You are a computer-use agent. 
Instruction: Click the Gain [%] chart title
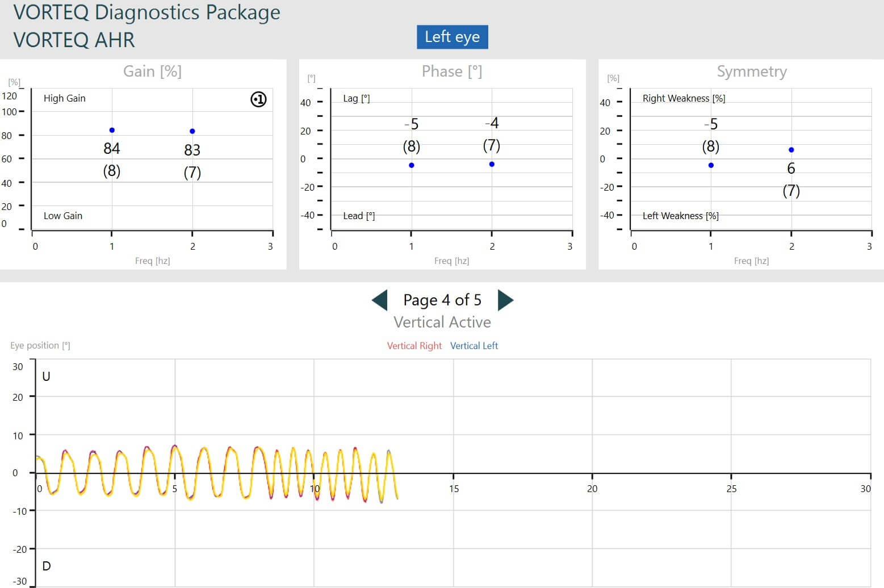pyautogui.click(x=152, y=72)
